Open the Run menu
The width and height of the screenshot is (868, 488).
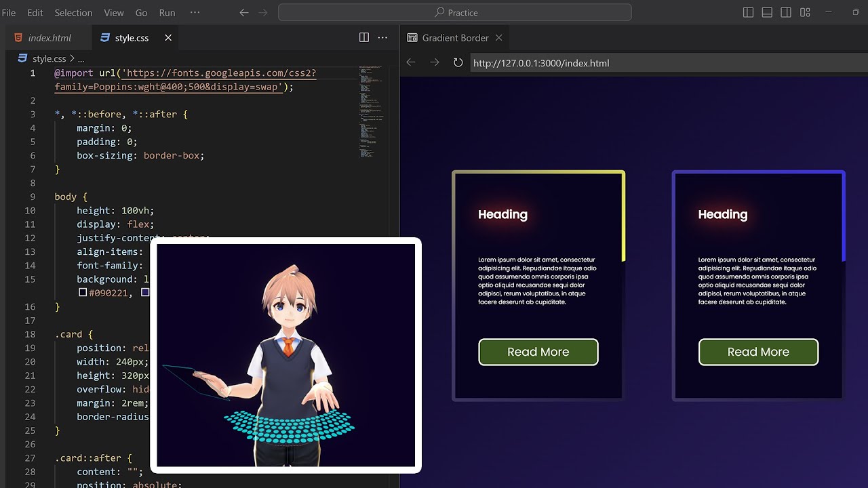[x=167, y=12]
